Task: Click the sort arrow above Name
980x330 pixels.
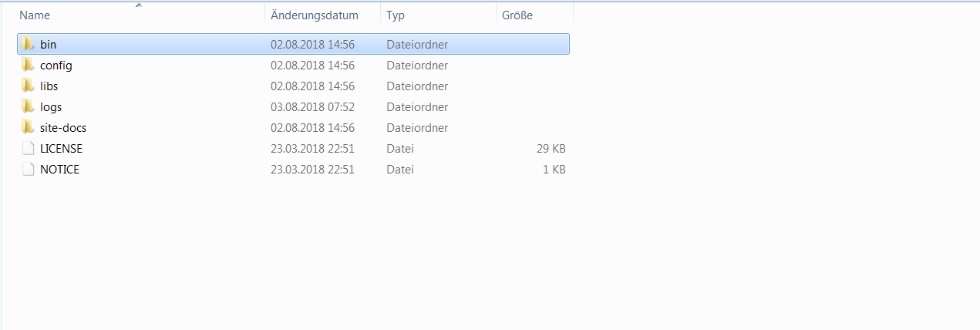Action: (139, 5)
